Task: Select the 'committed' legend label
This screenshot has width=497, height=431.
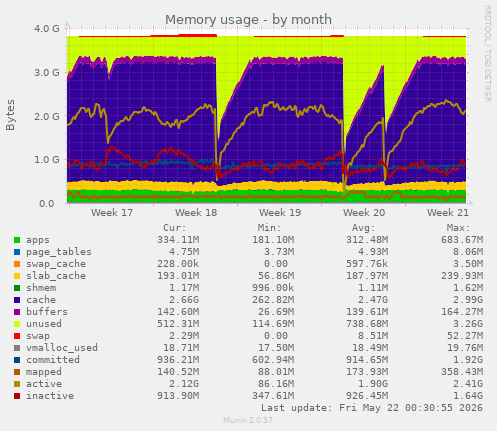Action: pyautogui.click(x=53, y=360)
